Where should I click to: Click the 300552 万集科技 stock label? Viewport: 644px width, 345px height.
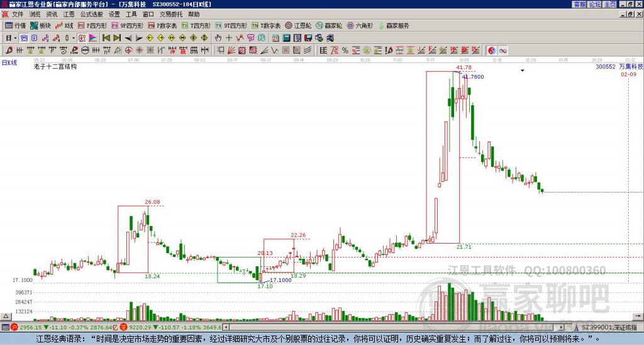pyautogui.click(x=619, y=66)
